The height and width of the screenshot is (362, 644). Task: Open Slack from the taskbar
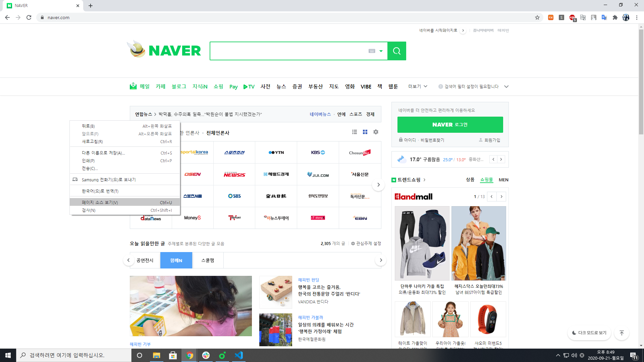click(x=206, y=355)
